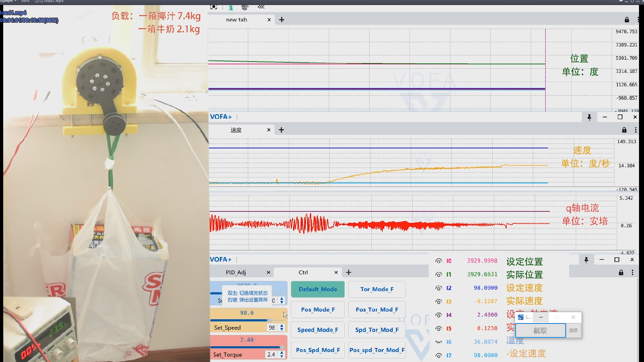The height and width of the screenshot is (362, 644).
Task: Click the I5 channel label
Action: coord(449,329)
